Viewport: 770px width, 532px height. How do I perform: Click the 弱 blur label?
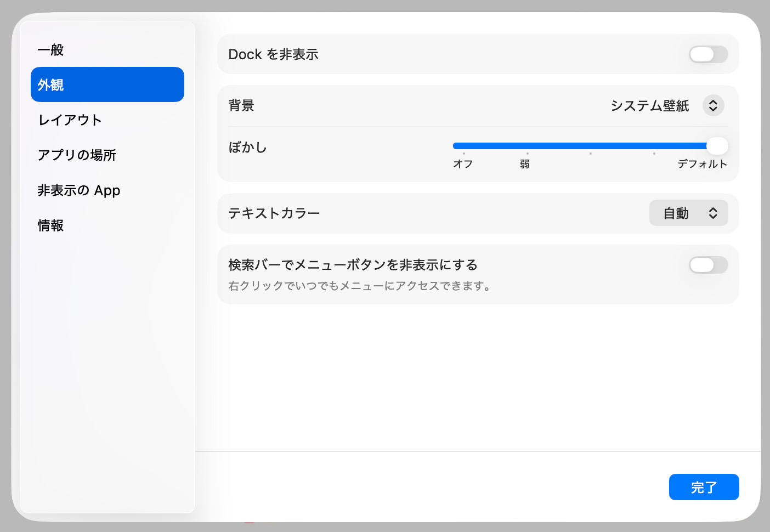tap(525, 164)
